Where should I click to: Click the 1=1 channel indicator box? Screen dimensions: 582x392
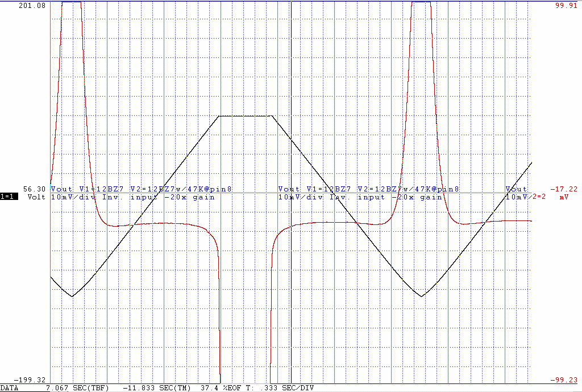click(x=10, y=197)
